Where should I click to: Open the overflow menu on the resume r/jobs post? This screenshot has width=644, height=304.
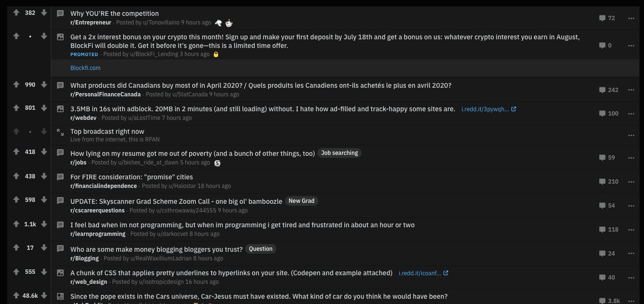631,157
